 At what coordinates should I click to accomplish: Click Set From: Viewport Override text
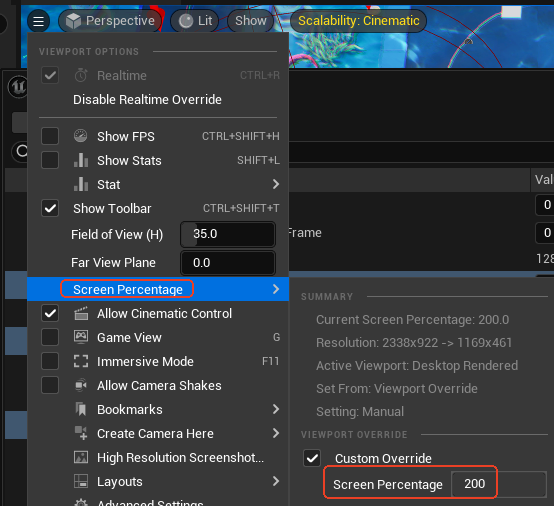pyautogui.click(x=397, y=389)
